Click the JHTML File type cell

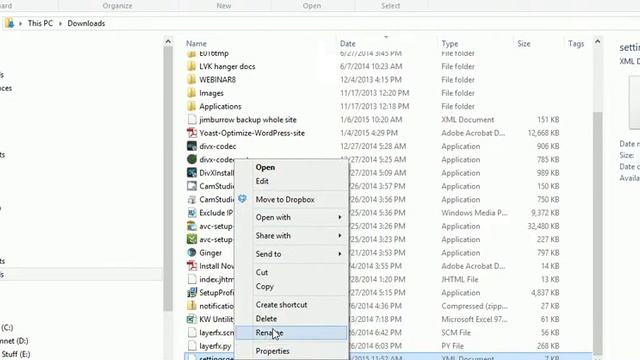(460, 280)
